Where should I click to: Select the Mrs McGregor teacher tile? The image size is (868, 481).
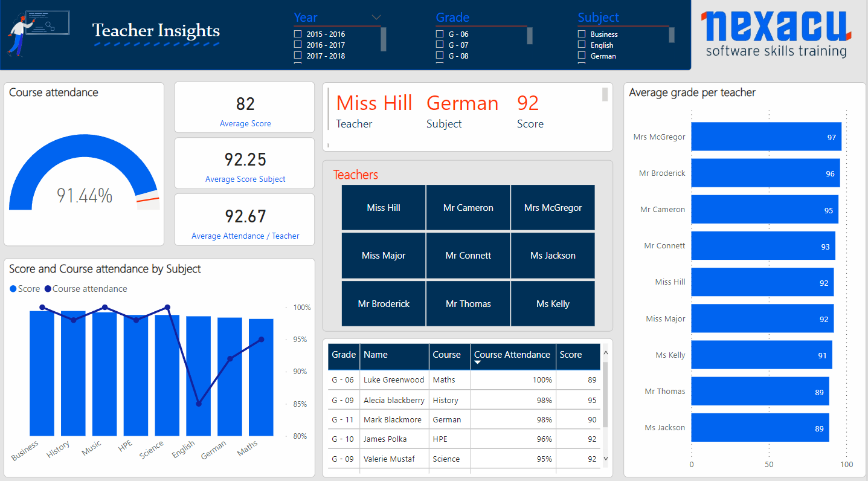553,207
